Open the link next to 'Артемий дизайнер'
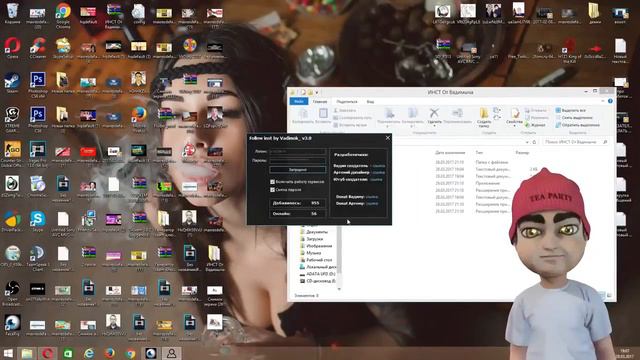Screen dimensions: 640x360 pos(378,173)
